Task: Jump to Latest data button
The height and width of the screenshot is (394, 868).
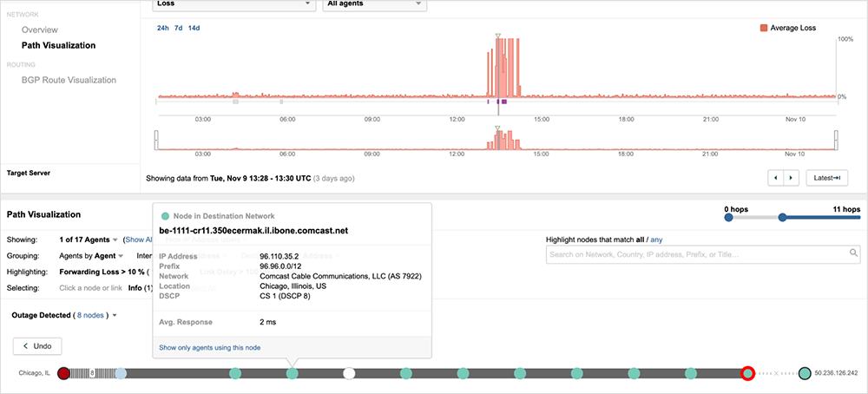Action: point(826,178)
